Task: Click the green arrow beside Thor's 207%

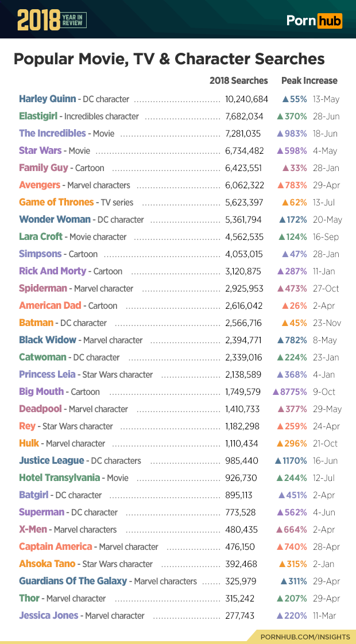Action: coord(280,599)
